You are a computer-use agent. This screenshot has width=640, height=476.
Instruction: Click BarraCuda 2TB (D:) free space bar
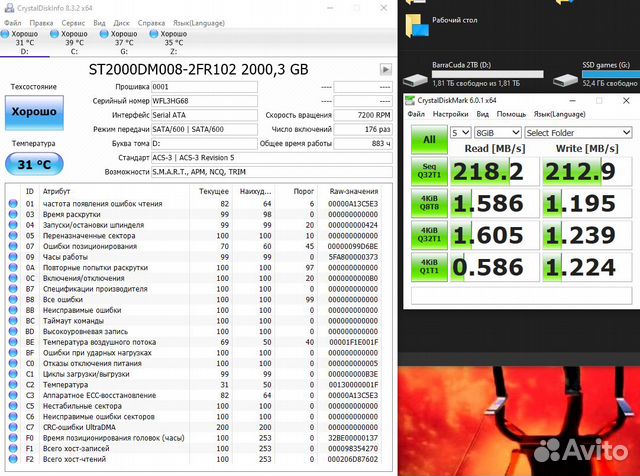488,74
